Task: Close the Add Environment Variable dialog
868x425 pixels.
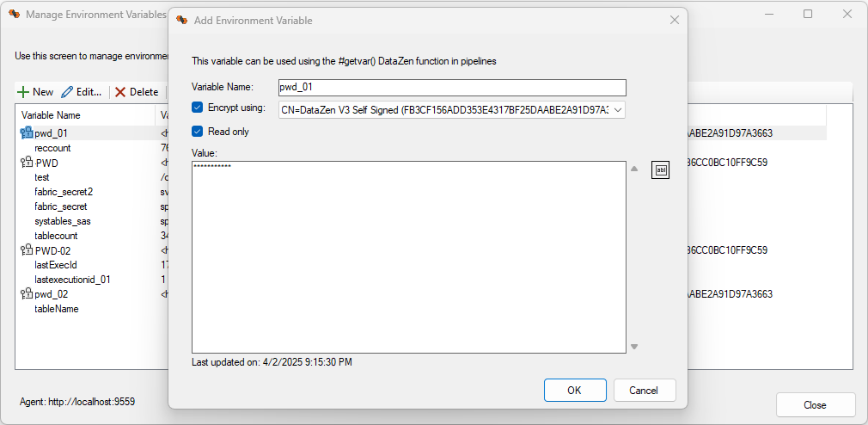Action: [x=675, y=20]
